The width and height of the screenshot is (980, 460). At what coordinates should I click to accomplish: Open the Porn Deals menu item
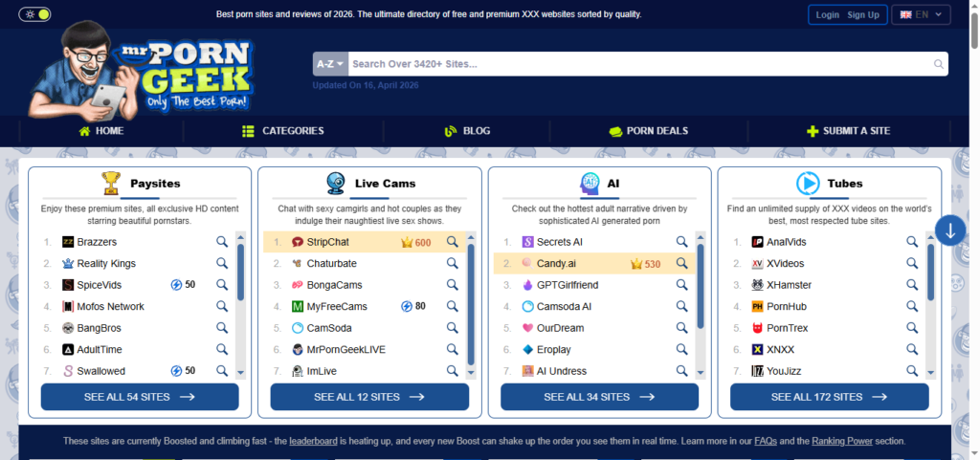click(649, 131)
